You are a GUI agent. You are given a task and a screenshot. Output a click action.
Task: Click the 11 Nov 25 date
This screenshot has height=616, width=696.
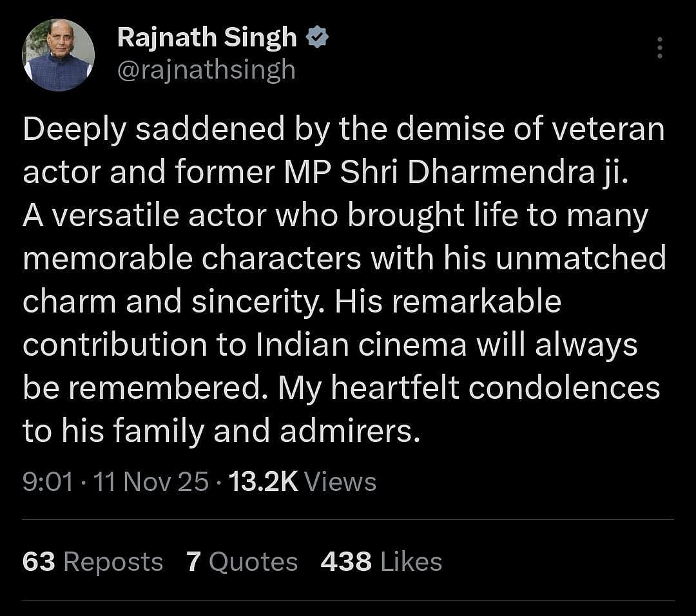(151, 481)
